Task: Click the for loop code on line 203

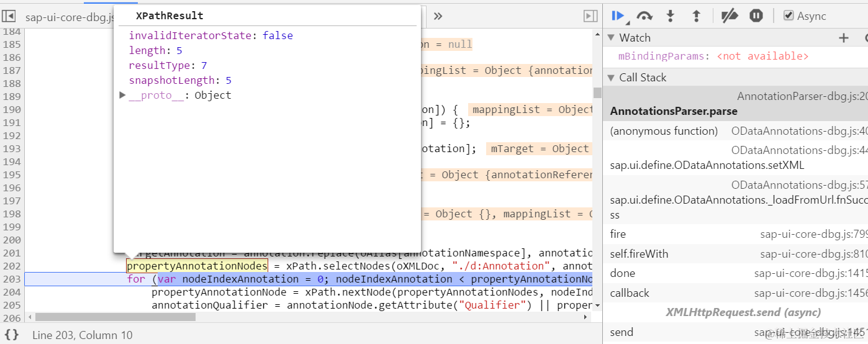Action: click(x=359, y=279)
